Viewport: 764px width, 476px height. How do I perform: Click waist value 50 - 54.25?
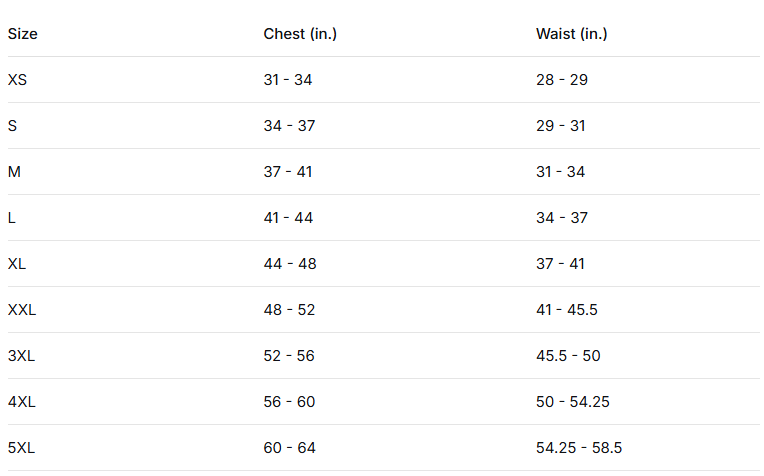pos(573,402)
